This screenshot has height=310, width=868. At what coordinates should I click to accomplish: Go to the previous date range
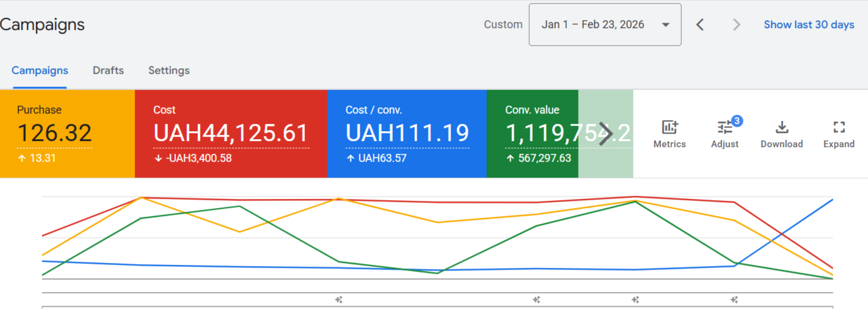point(700,25)
